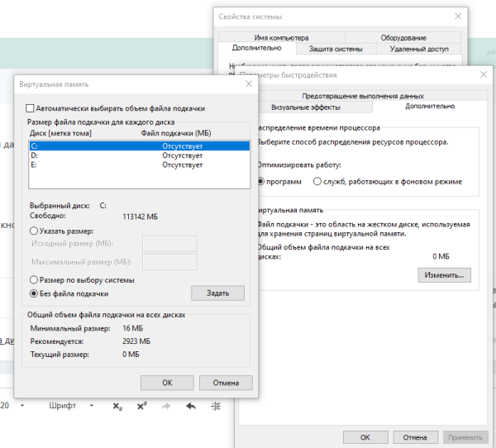Switch to 'Удаленный доступ' tab
The width and height of the screenshot is (496, 448).
tap(419, 49)
